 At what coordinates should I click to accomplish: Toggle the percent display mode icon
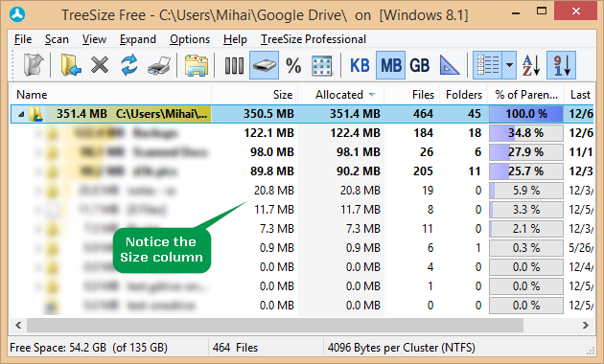(x=293, y=65)
